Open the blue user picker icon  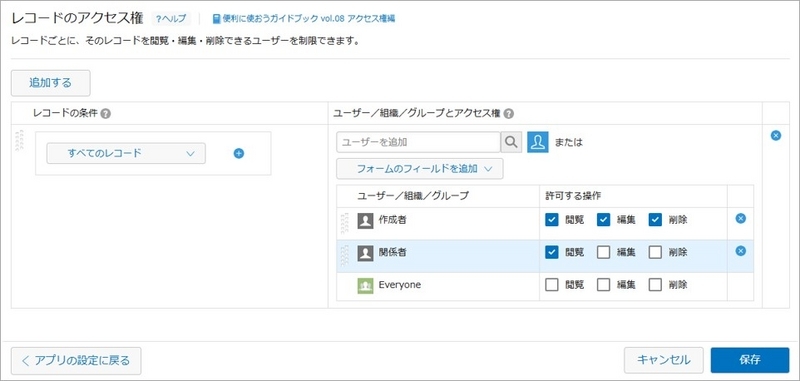point(538,142)
